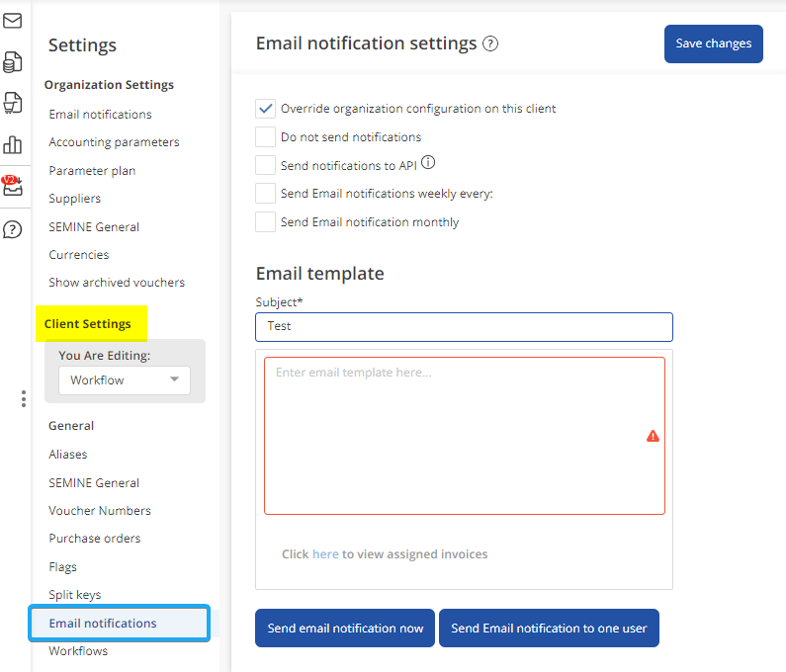
Task: Check Send Email notification monthly
Action: (x=265, y=222)
